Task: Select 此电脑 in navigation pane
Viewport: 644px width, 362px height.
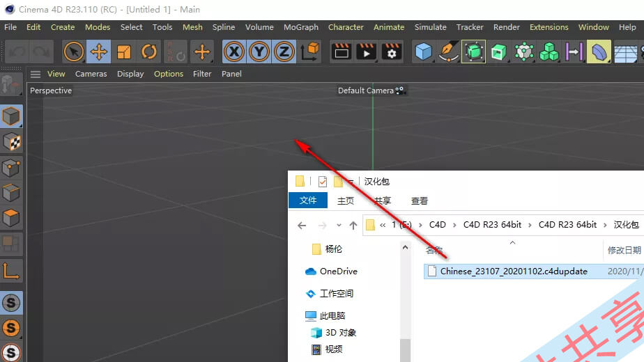Action: [x=325, y=315]
